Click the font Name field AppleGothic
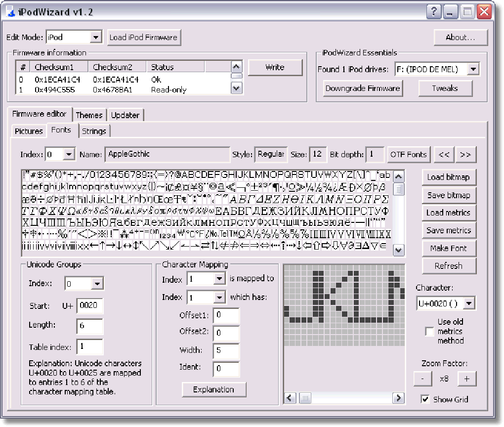 click(x=168, y=154)
